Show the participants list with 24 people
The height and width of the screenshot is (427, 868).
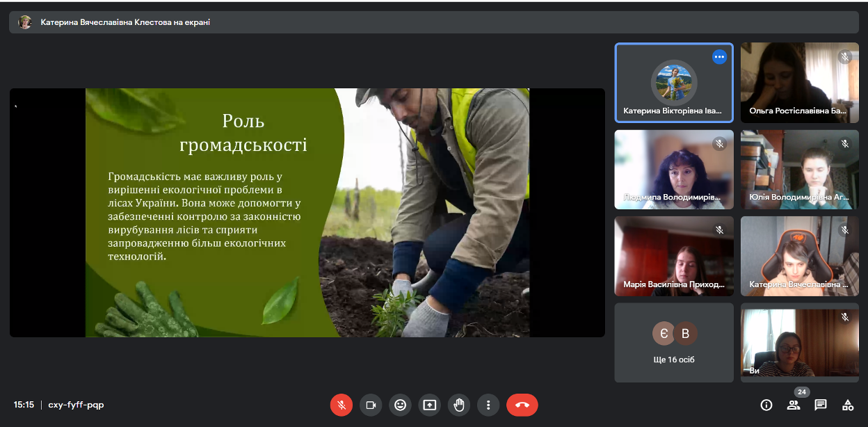794,405
